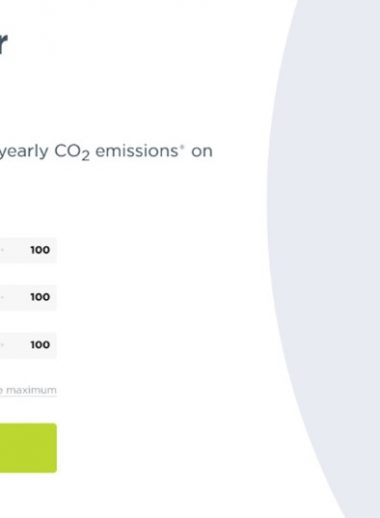Screen dimensions: 380x518
Task: Click the lime green submit button
Action: 28,448
